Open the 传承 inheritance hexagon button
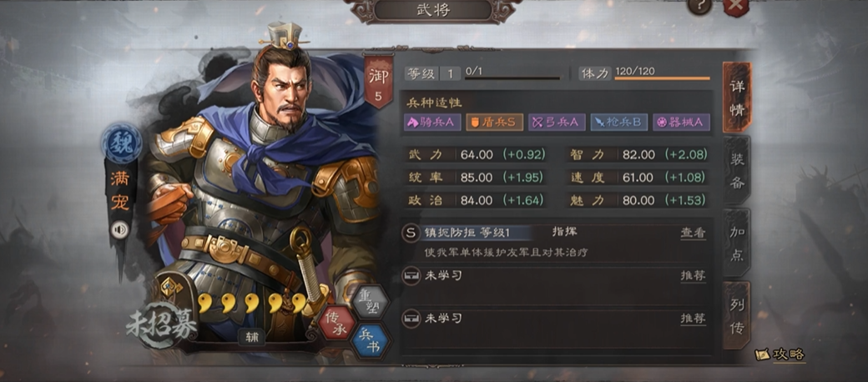The width and height of the screenshot is (868, 382). pyautogui.click(x=336, y=323)
